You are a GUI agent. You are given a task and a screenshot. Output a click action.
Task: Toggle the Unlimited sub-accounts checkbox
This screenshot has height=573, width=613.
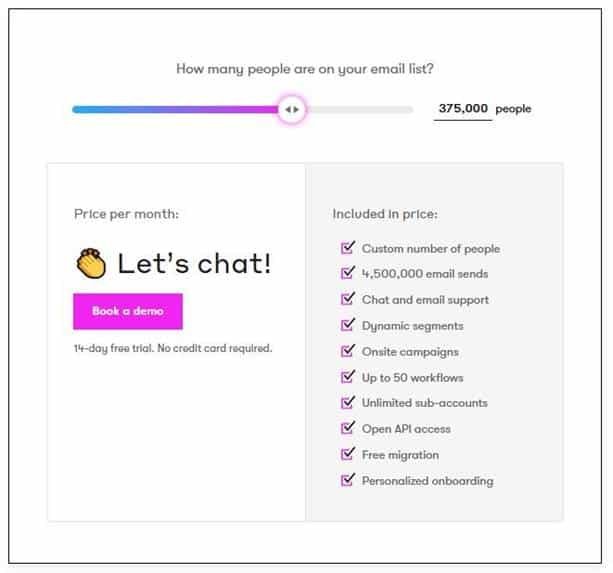(x=348, y=402)
